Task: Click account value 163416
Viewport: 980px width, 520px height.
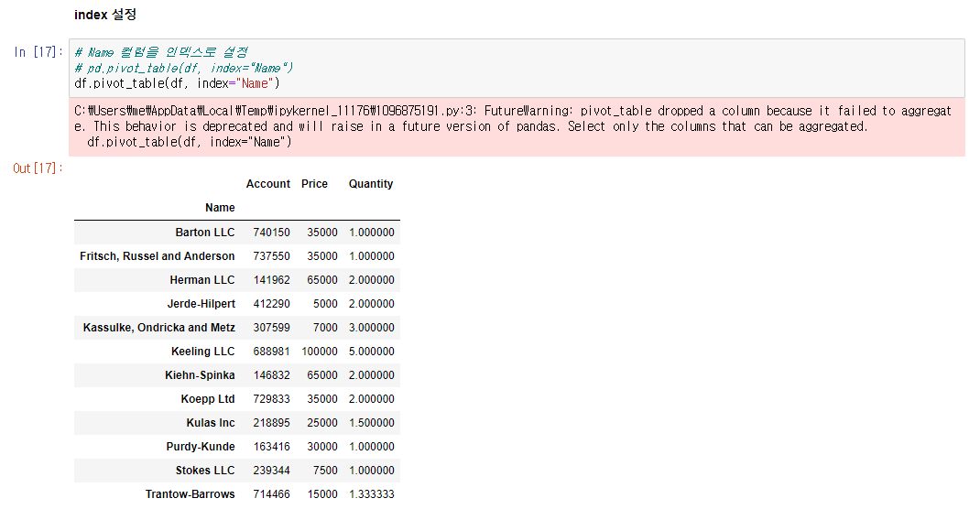Action: [x=271, y=446]
